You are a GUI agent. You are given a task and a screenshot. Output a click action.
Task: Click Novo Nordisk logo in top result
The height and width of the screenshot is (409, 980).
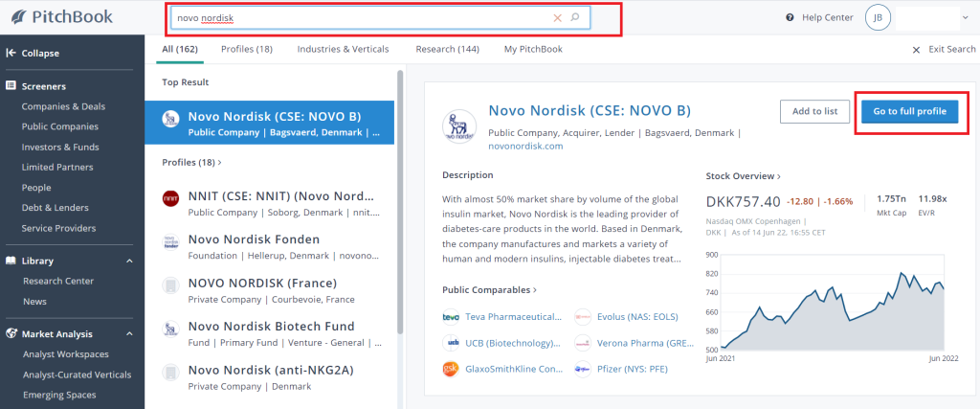[170, 119]
